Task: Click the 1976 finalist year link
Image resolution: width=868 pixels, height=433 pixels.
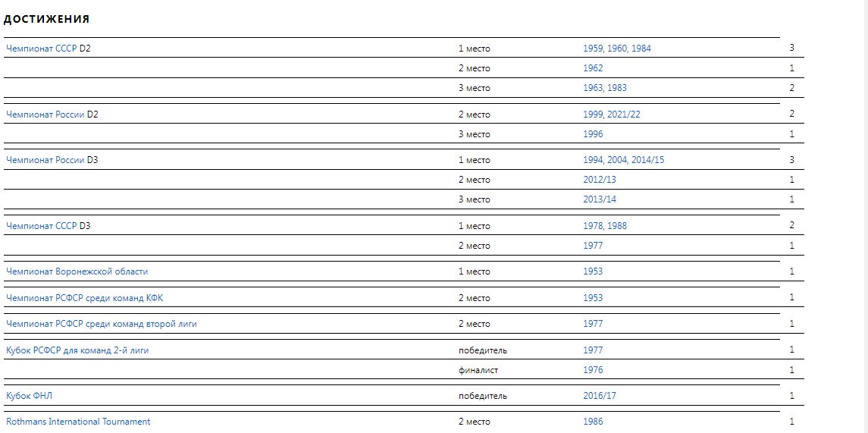Action: click(x=593, y=370)
